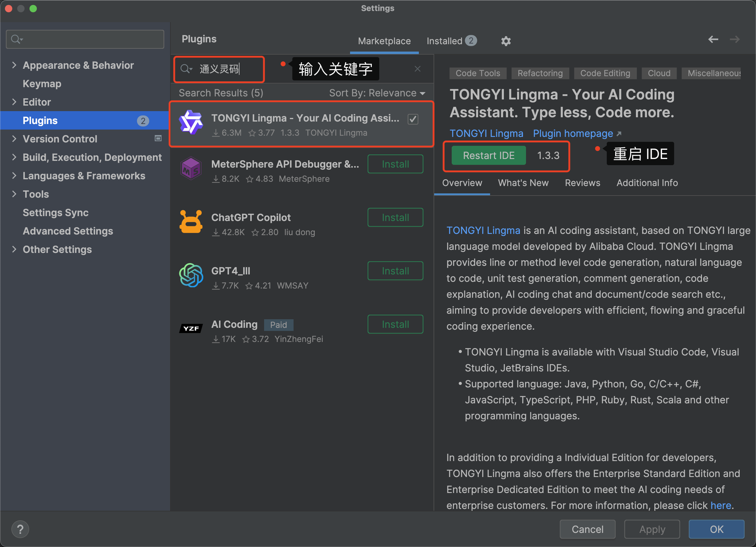Open the Sort By Relevance dropdown
This screenshot has height=547, width=756.
click(x=377, y=93)
